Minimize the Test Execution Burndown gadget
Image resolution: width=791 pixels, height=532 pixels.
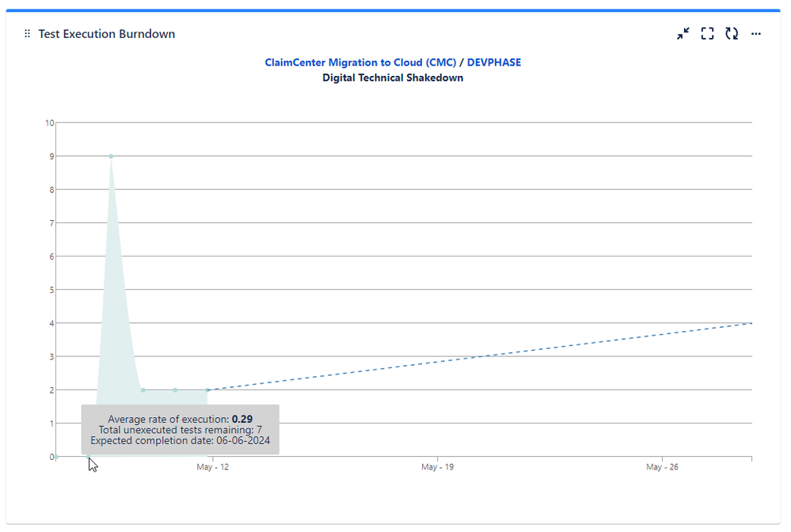(683, 34)
